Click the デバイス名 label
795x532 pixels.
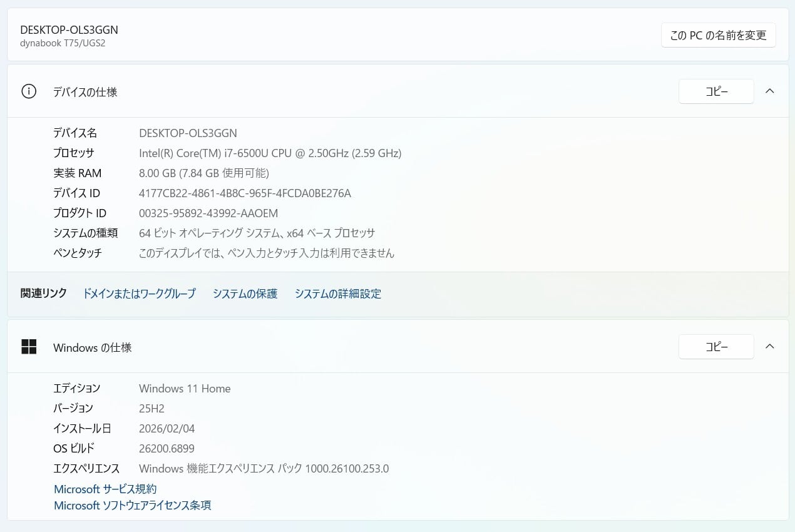pyautogui.click(x=75, y=133)
